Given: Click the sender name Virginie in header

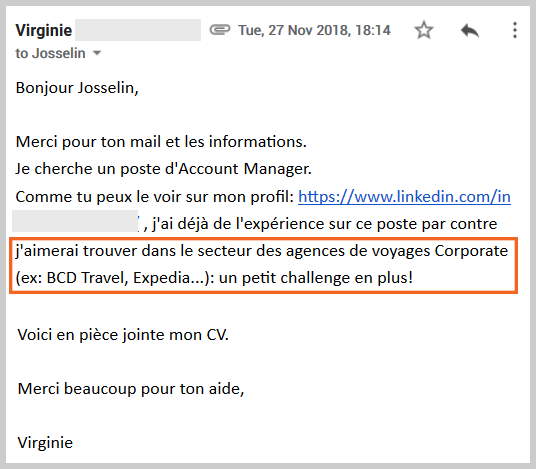Looking at the screenshot, I should tap(44, 30).
